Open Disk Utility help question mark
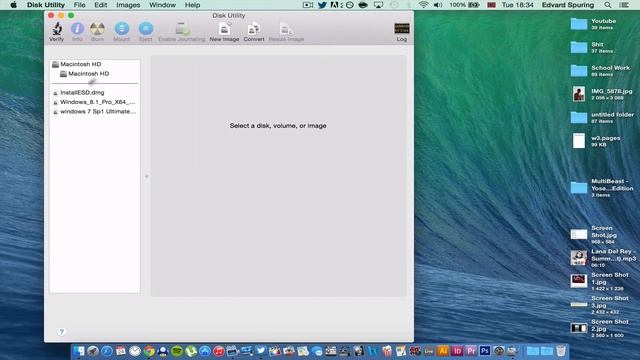Viewport: 640px width, 360px height. [61, 331]
